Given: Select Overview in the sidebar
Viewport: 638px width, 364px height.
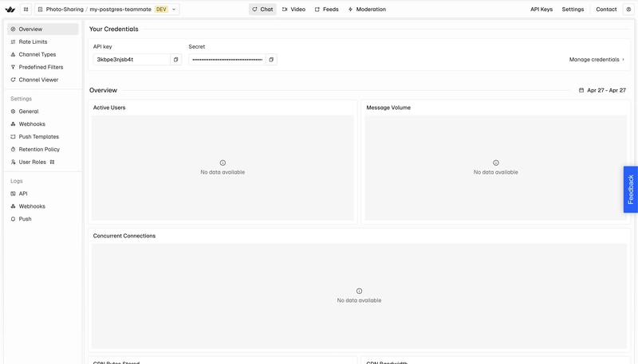Looking at the screenshot, I should [43, 29].
